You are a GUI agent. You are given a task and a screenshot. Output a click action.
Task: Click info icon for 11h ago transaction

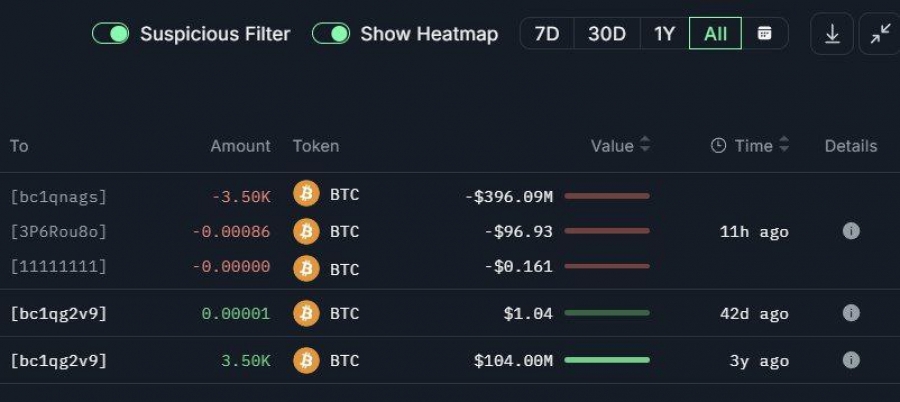tap(851, 231)
